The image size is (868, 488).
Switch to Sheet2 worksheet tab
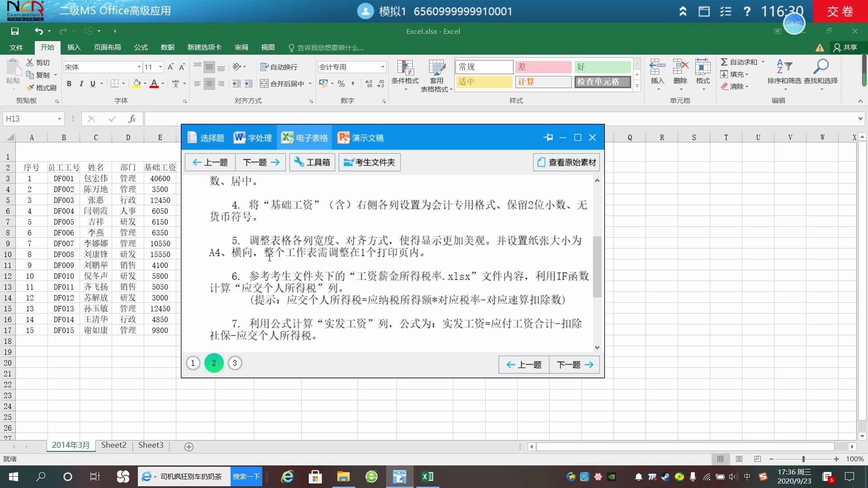tap(113, 445)
